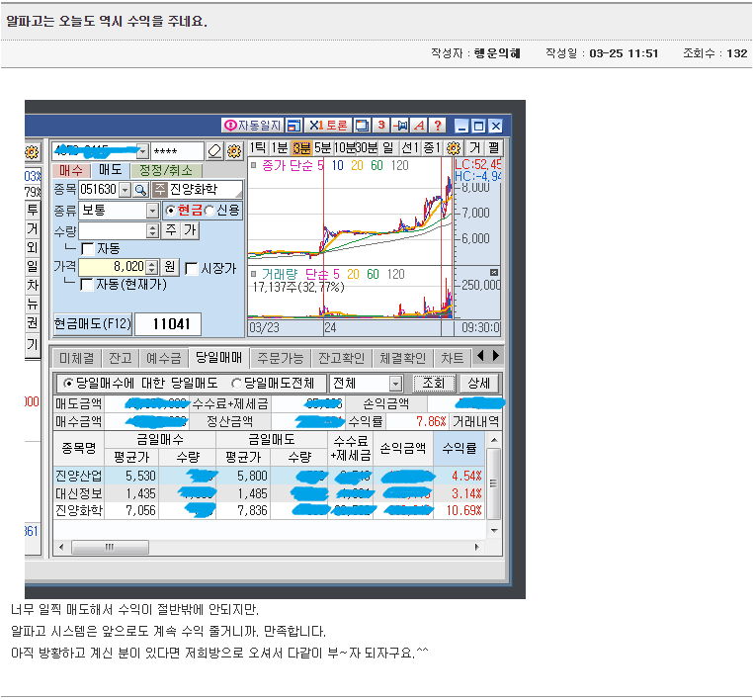Select the 진양산업 row in trade table
Viewport: 753px width, 700px height.
(269, 477)
